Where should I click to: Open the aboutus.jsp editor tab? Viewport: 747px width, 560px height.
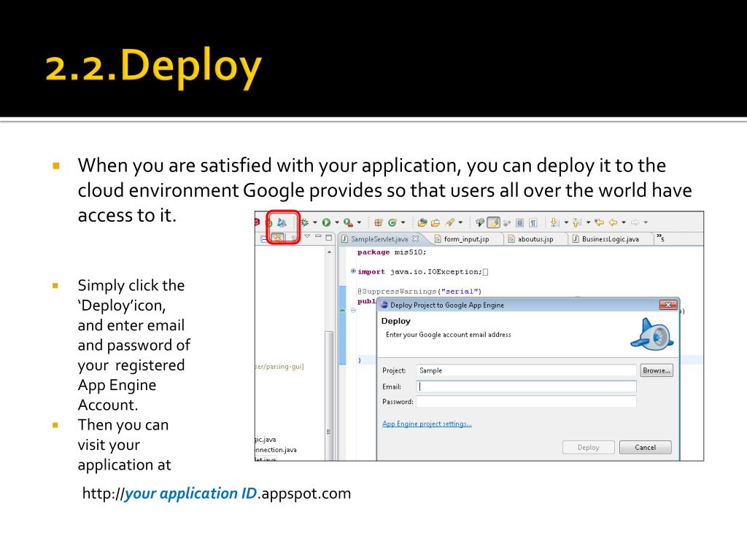(x=535, y=238)
